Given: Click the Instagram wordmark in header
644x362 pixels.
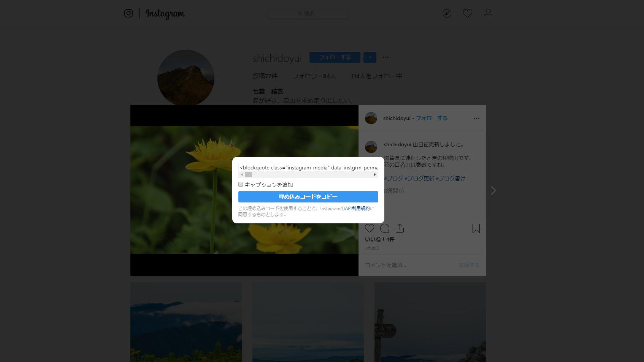Looking at the screenshot, I should point(165,14).
